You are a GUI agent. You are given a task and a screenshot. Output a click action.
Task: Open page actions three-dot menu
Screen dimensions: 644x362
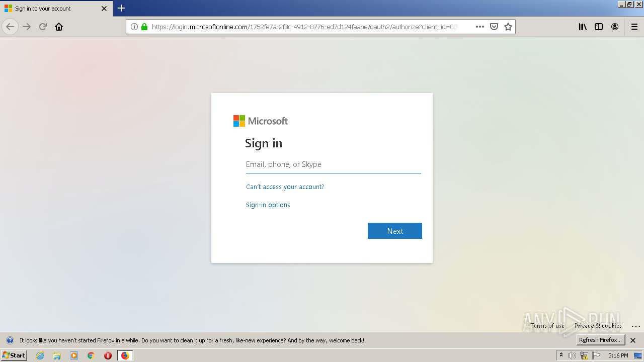(480, 27)
